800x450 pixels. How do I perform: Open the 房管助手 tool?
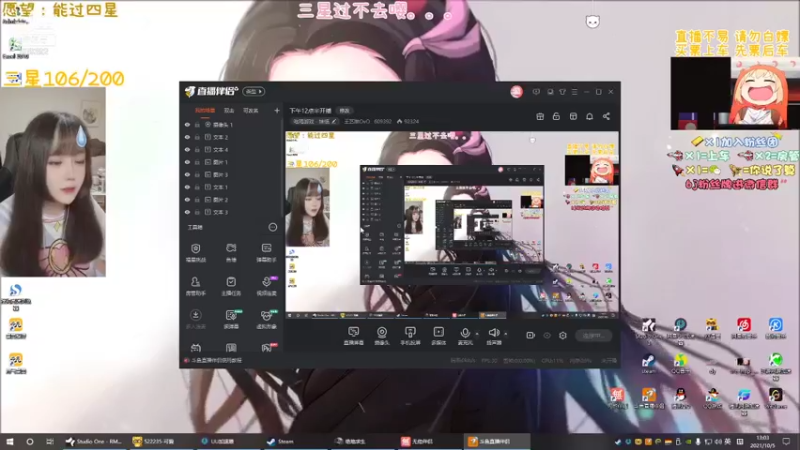(195, 286)
